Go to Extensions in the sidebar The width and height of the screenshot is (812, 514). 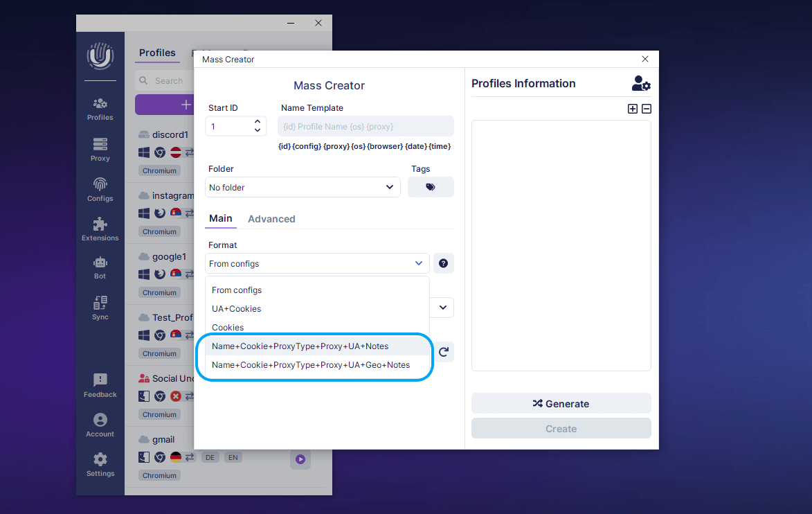[100, 229]
